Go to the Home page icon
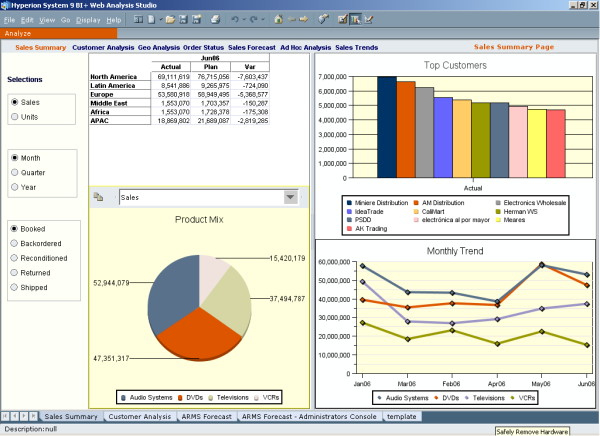Viewport: 600px width, 436px height. (x=279, y=19)
